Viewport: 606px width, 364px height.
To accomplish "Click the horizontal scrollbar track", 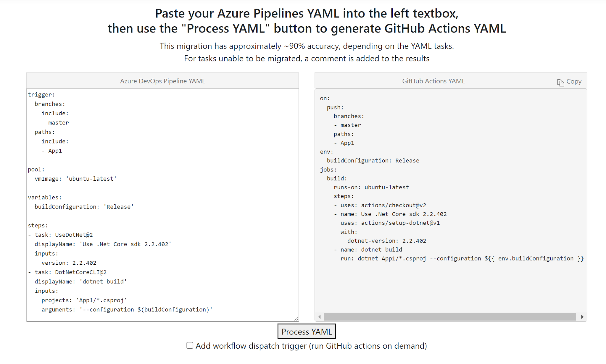I will pos(444,317).
